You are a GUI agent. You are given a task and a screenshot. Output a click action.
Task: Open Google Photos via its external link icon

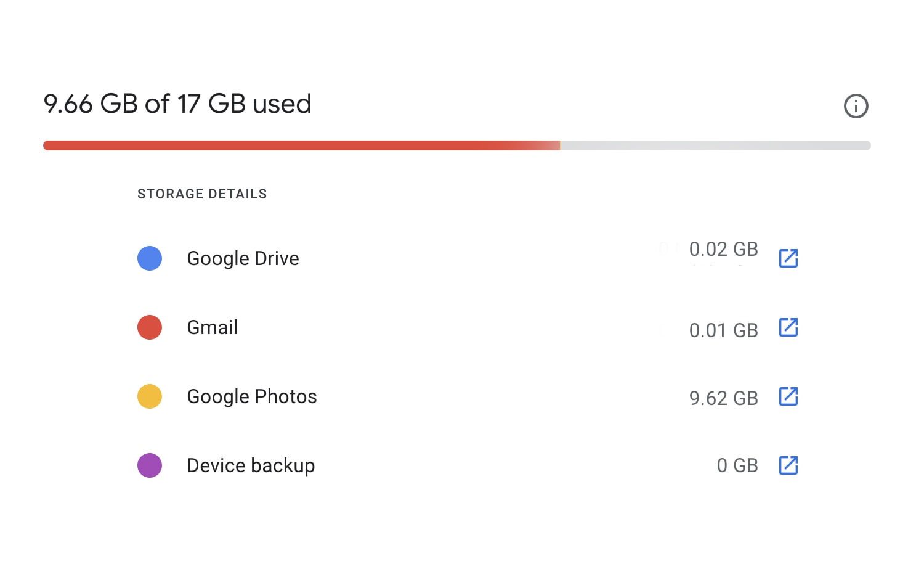pos(788,396)
